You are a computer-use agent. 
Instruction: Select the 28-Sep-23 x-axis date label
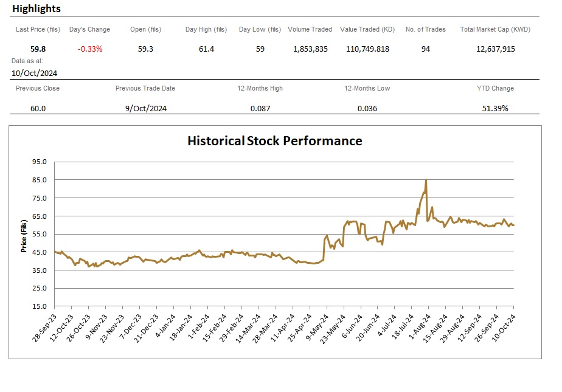(x=44, y=328)
